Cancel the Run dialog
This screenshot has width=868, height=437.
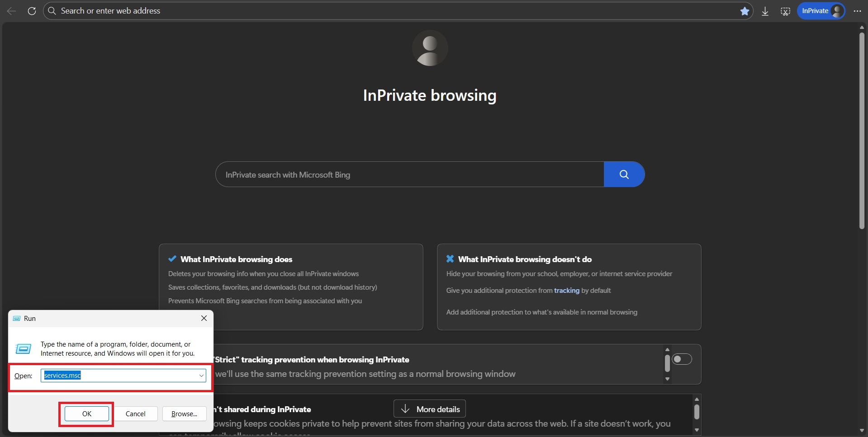[x=135, y=414]
